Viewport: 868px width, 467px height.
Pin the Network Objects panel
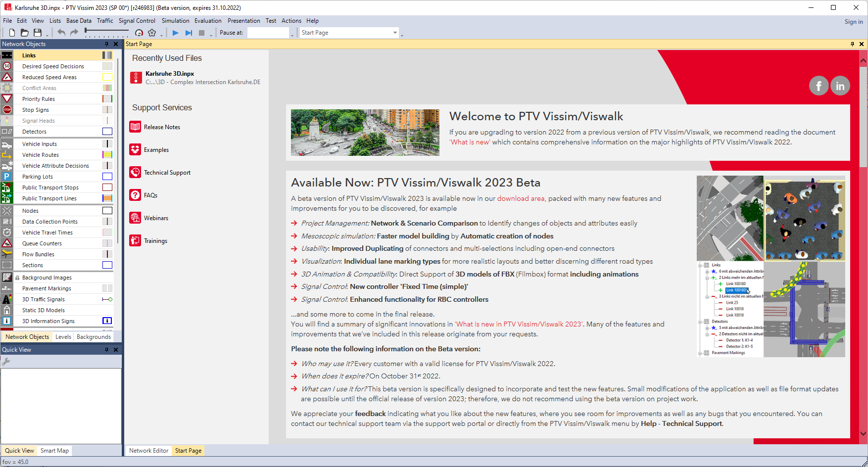coord(106,44)
